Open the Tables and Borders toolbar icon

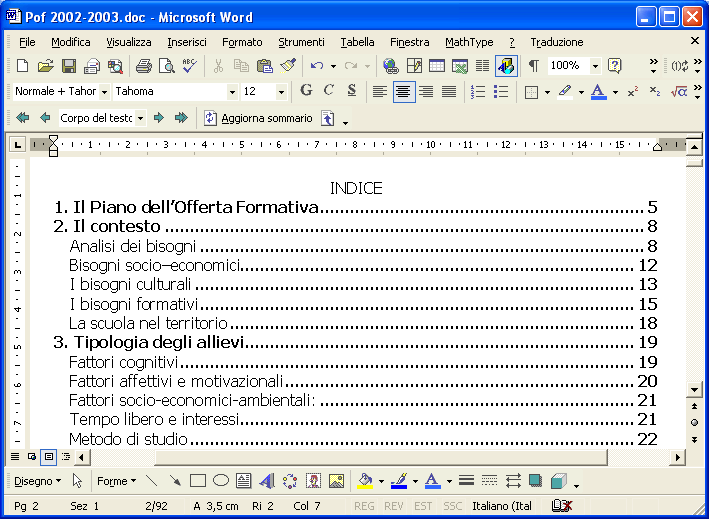(x=414, y=66)
